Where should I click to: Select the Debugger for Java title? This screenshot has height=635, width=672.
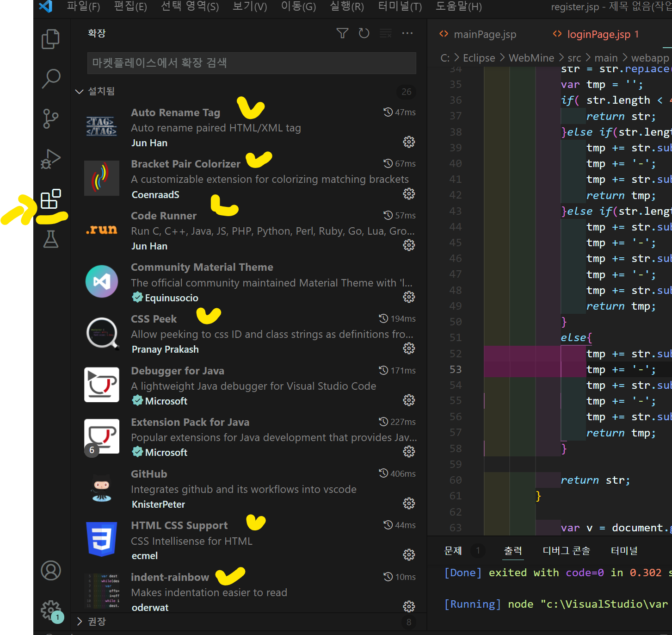(178, 371)
